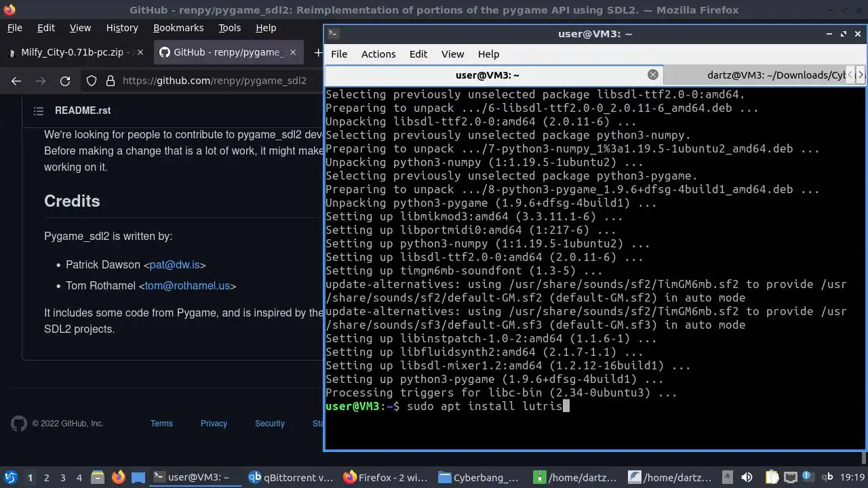Go back in Firefox history
868x488 pixels.
click(16, 81)
